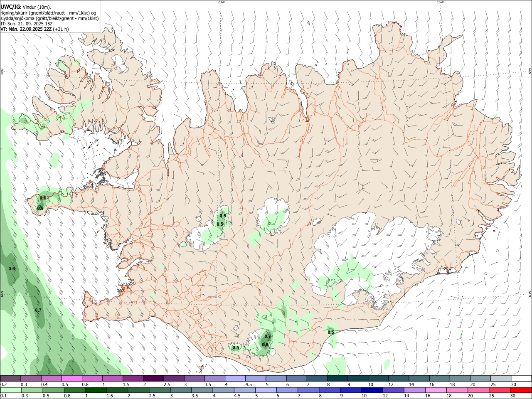The height and width of the screenshot is (399, 532).
Task: Click the 0.9 value on Mýrdalsjökull glacier
Action: 265,345
